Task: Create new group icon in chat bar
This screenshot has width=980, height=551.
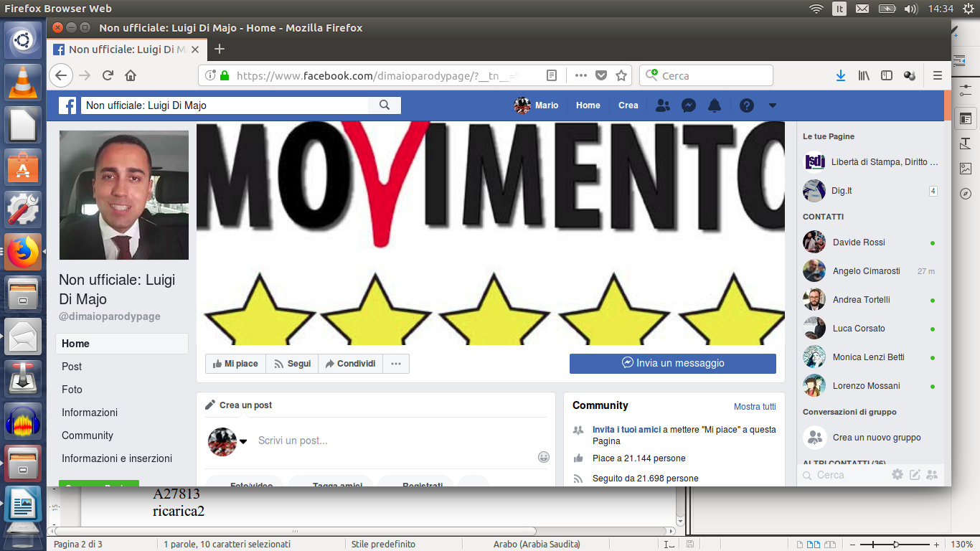Action: pyautogui.click(x=932, y=474)
